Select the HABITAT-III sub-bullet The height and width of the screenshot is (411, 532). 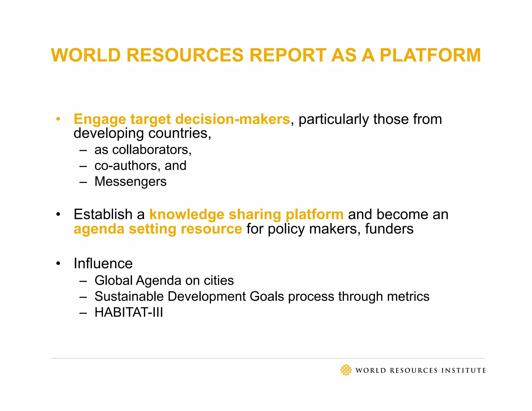pyautogui.click(x=129, y=312)
